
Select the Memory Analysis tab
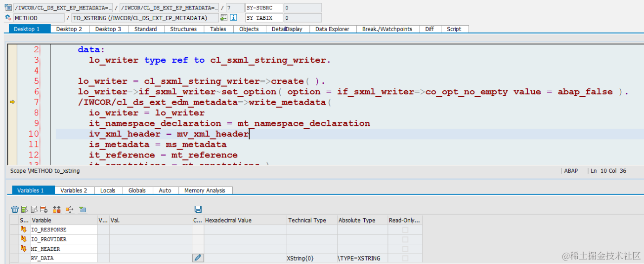coord(205,190)
